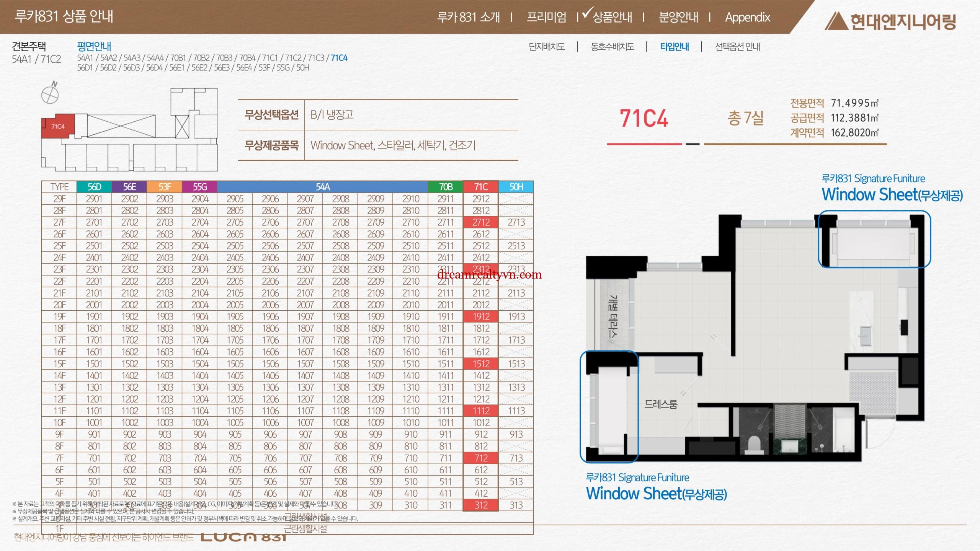The height and width of the screenshot is (551, 980).
Task: Switch to 동호수배치도 tab
Action: 612,47
